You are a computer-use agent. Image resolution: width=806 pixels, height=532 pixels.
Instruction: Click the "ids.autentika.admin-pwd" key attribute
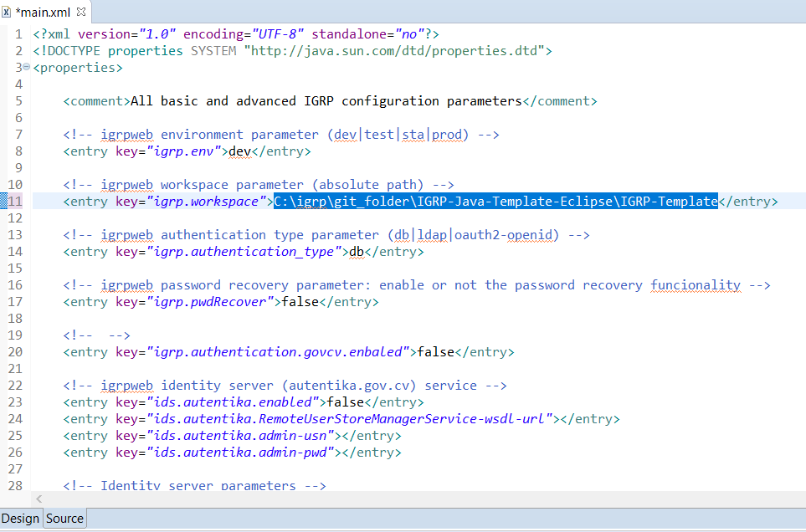point(240,453)
